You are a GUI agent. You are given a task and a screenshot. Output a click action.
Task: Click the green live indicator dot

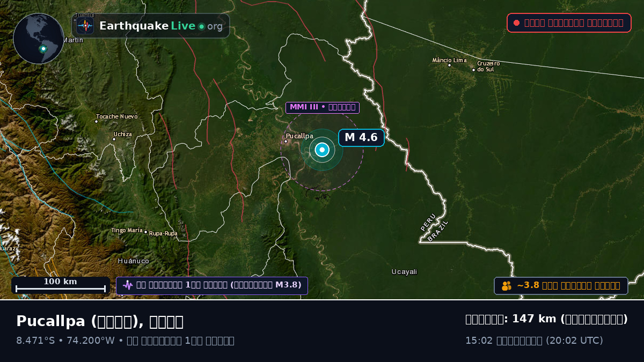201,26
